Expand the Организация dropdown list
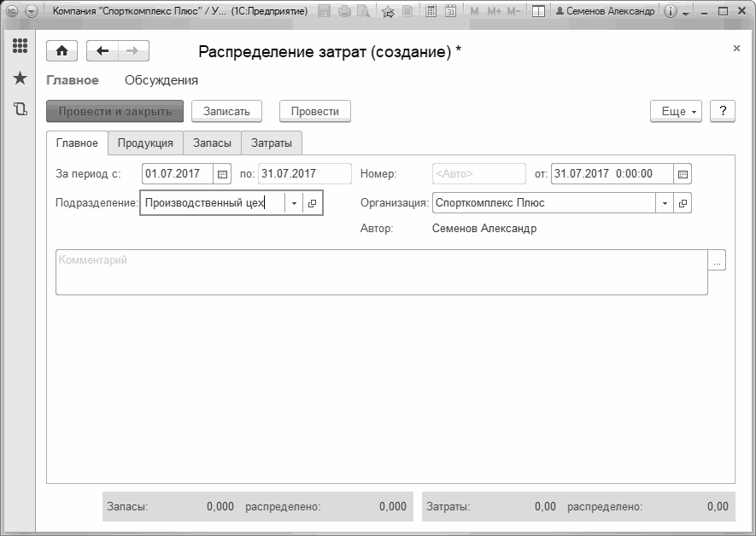 [665, 203]
